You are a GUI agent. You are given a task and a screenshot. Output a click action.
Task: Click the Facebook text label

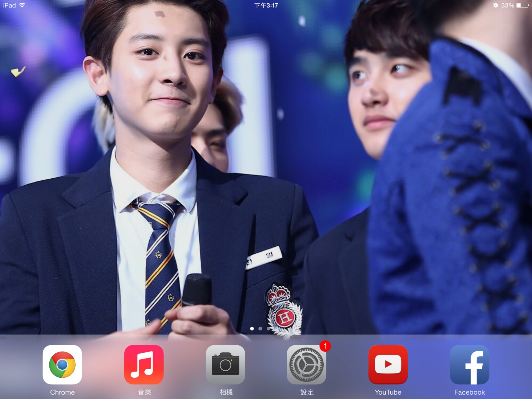[x=469, y=392]
